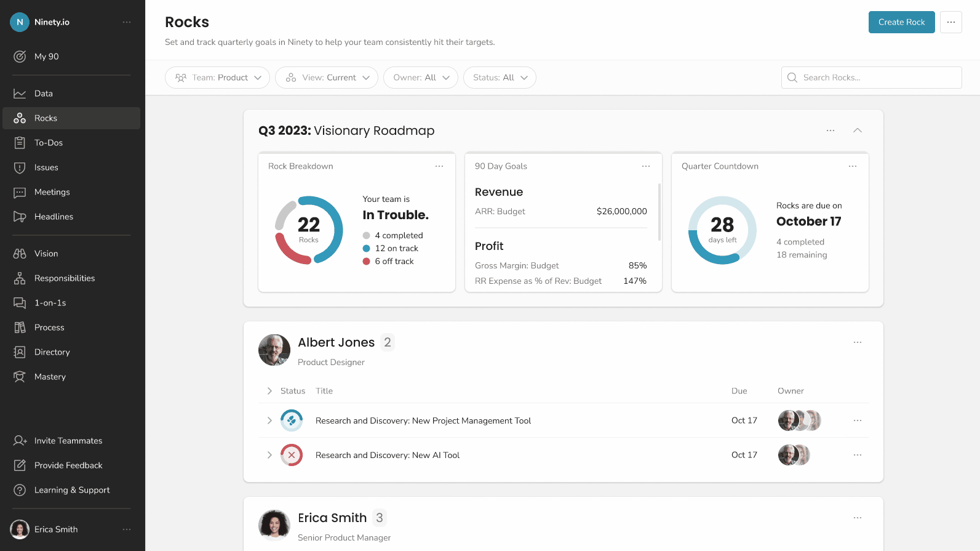
Task: Click Albert Jones profile photo
Action: click(274, 350)
